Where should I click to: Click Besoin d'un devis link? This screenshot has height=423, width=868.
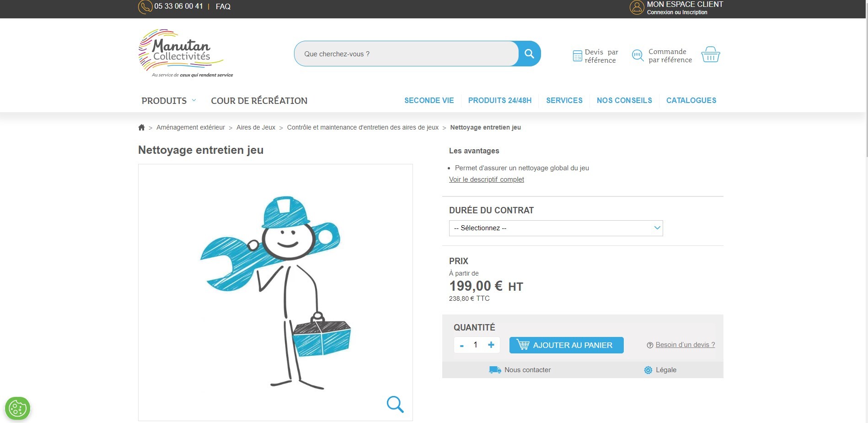click(685, 345)
